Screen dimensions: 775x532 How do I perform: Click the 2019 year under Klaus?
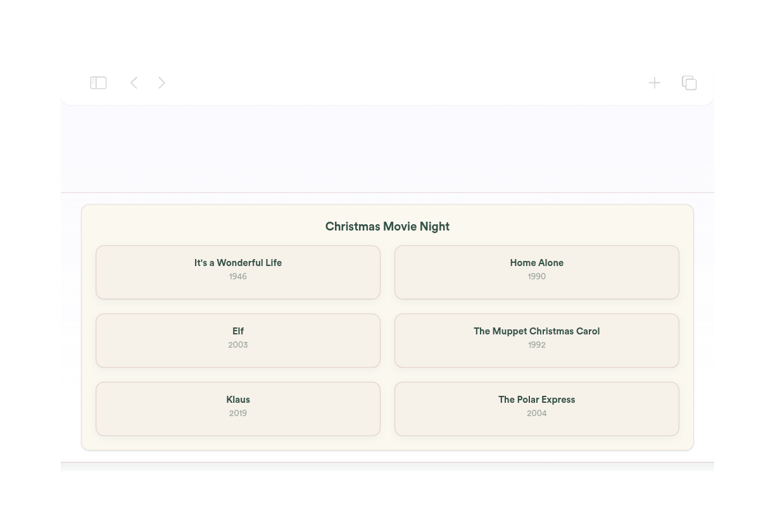point(238,414)
